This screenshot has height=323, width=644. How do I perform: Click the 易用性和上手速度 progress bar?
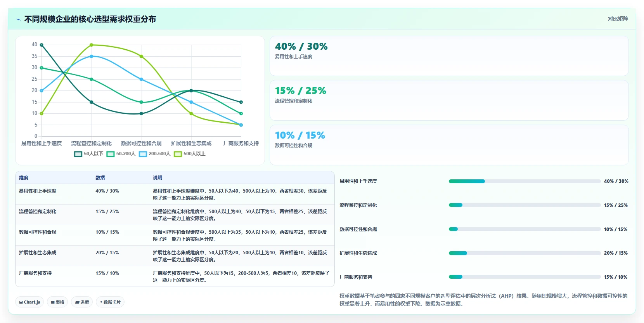coord(525,181)
